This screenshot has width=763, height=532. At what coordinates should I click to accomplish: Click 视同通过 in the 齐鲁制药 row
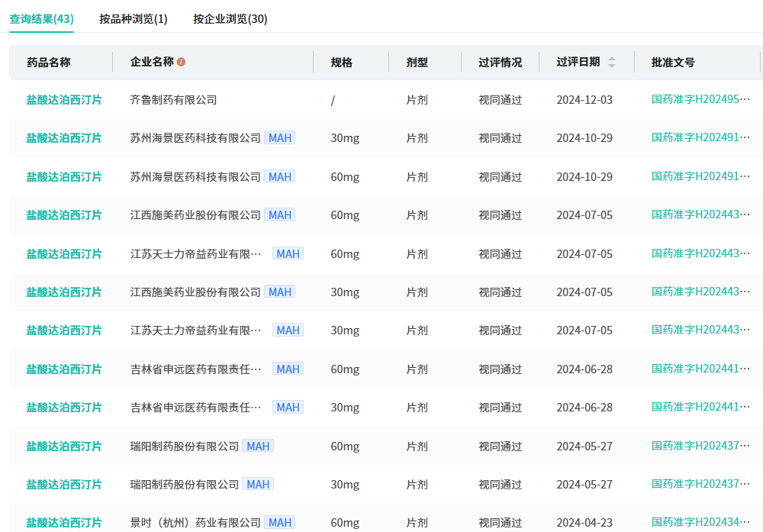tap(501, 100)
